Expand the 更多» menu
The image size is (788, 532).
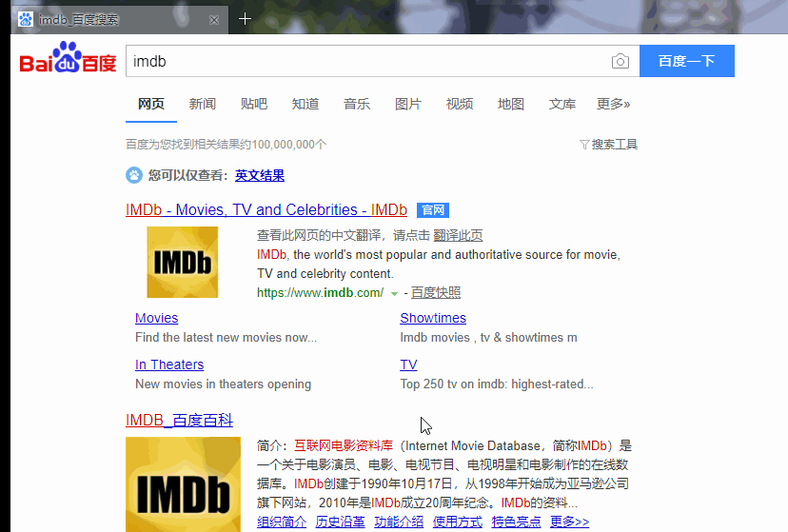click(x=613, y=104)
